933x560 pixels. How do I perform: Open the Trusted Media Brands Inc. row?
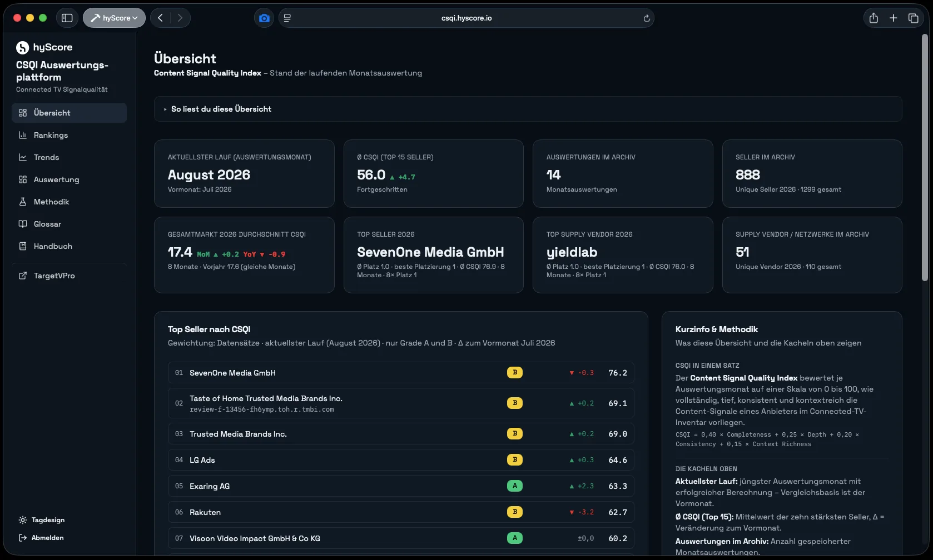point(401,434)
